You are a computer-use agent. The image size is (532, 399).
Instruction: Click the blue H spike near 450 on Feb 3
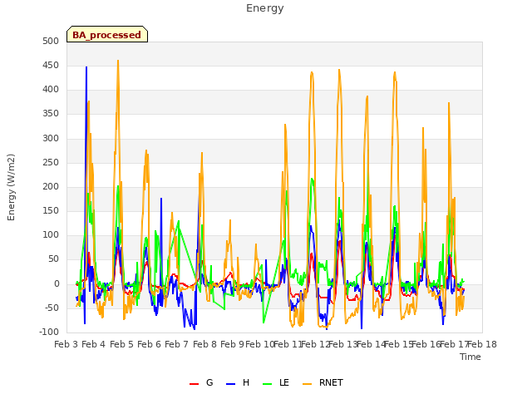[86, 68]
